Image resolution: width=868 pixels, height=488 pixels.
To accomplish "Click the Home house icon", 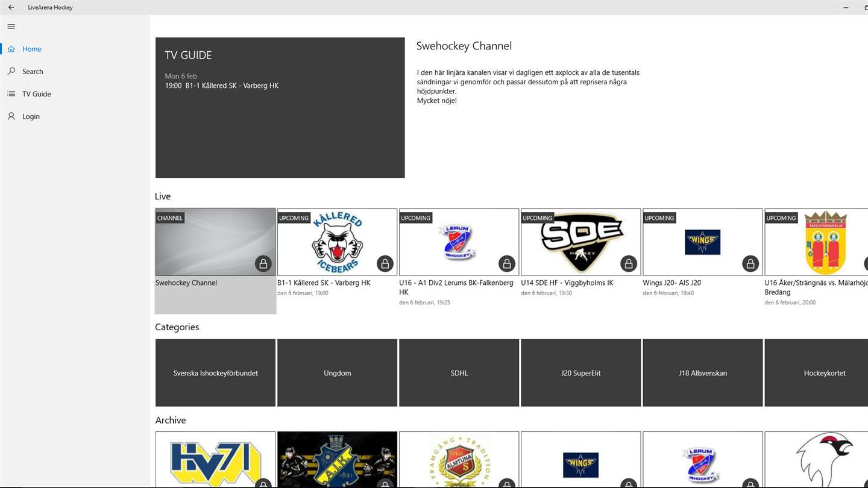I will (11, 49).
